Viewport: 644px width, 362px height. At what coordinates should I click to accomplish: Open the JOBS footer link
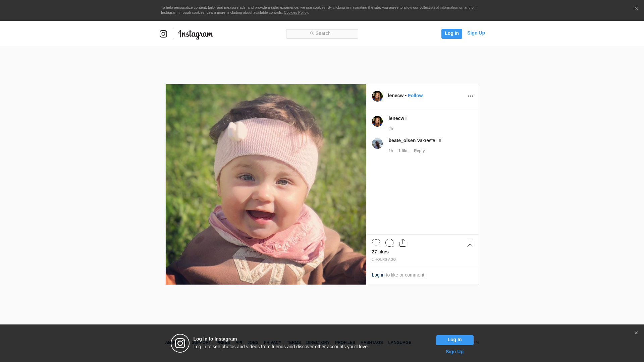[x=253, y=343]
